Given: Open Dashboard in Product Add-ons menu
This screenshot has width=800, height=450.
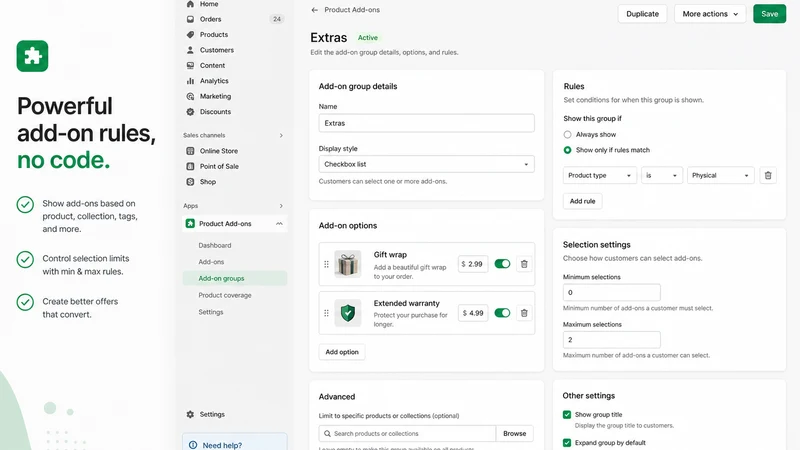Looking at the screenshot, I should (x=215, y=245).
